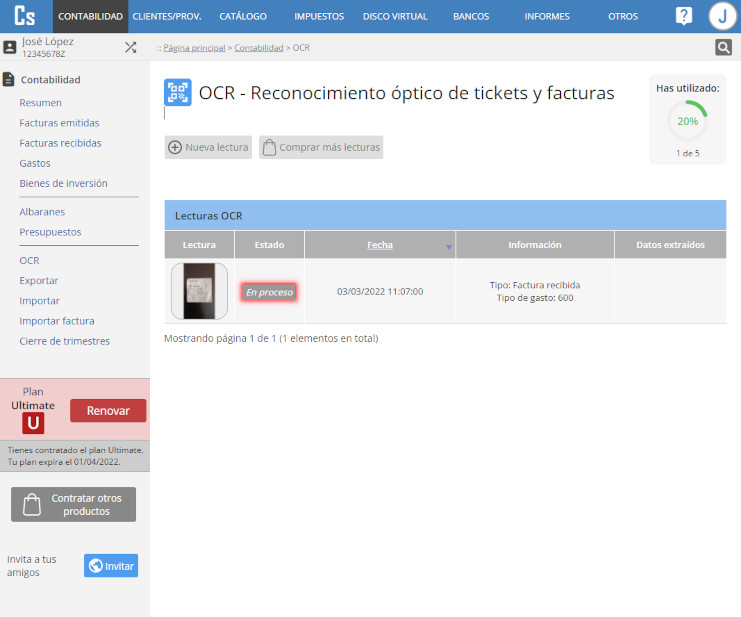Screen dimensions: 741x617
Task: Click the Información column header
Action: tap(535, 245)
